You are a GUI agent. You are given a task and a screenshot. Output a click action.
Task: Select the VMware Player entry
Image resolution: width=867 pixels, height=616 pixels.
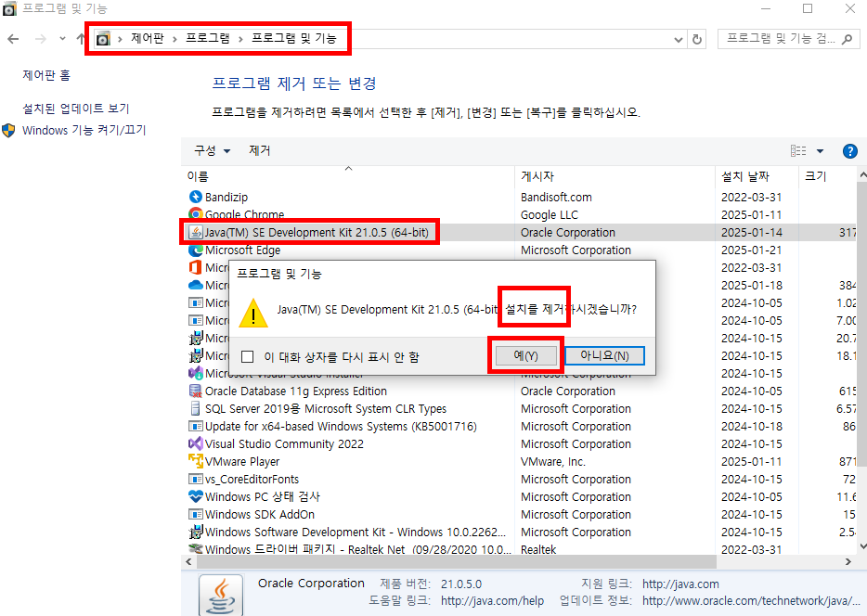(x=519, y=461)
